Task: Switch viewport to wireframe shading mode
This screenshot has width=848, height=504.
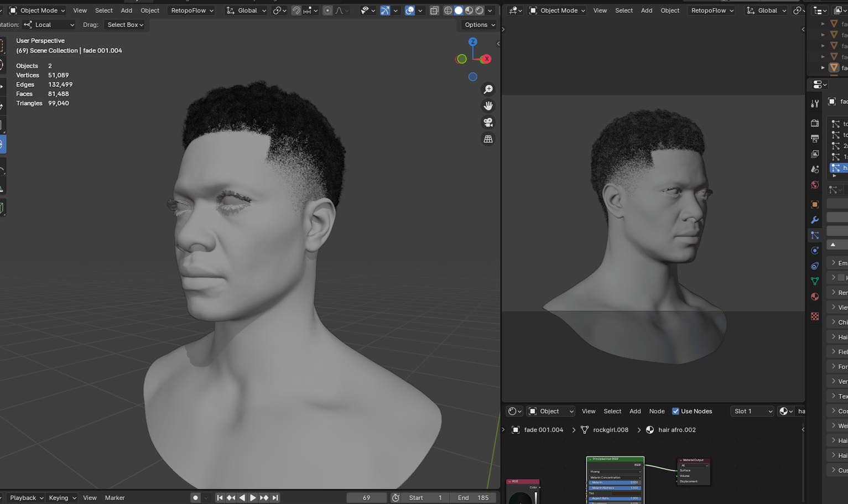Action: point(448,10)
